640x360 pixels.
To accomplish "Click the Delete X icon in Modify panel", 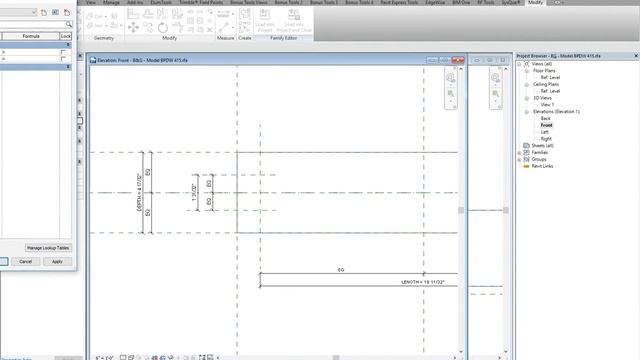I will click(210, 30).
